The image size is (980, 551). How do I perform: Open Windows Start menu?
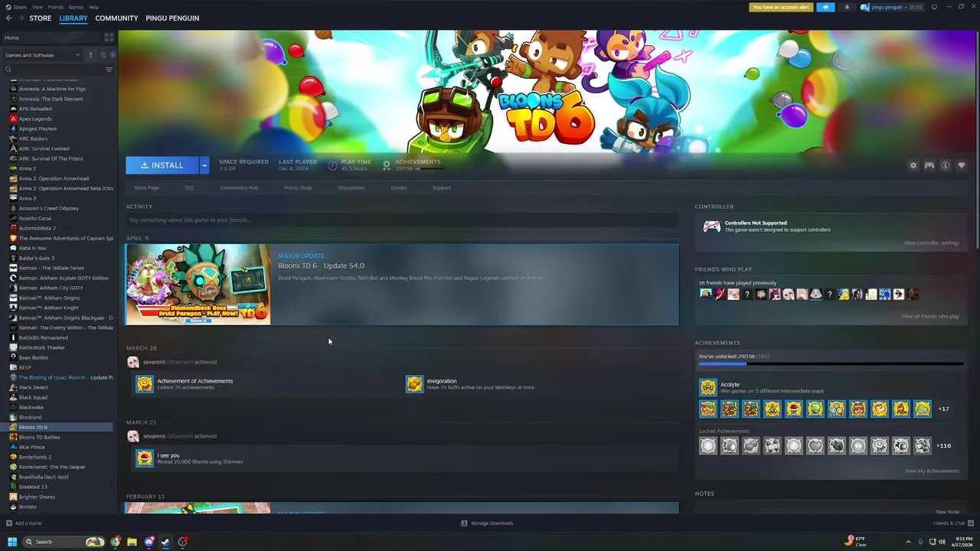point(12,542)
